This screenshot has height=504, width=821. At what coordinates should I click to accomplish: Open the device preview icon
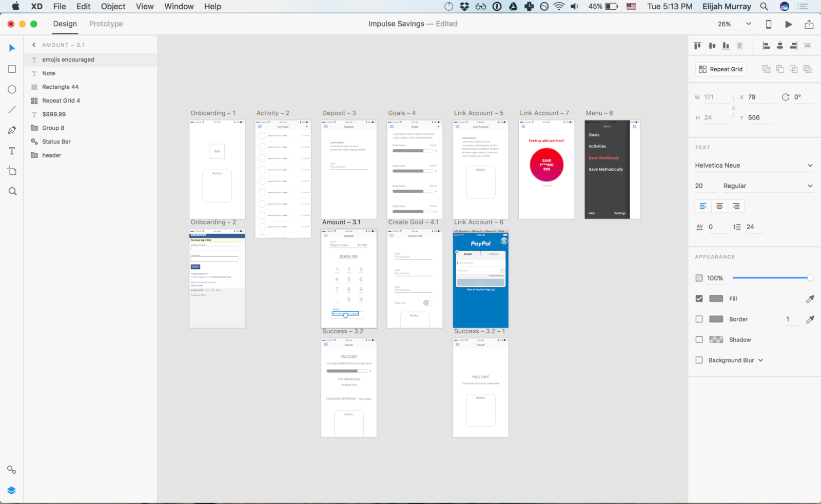(x=768, y=24)
